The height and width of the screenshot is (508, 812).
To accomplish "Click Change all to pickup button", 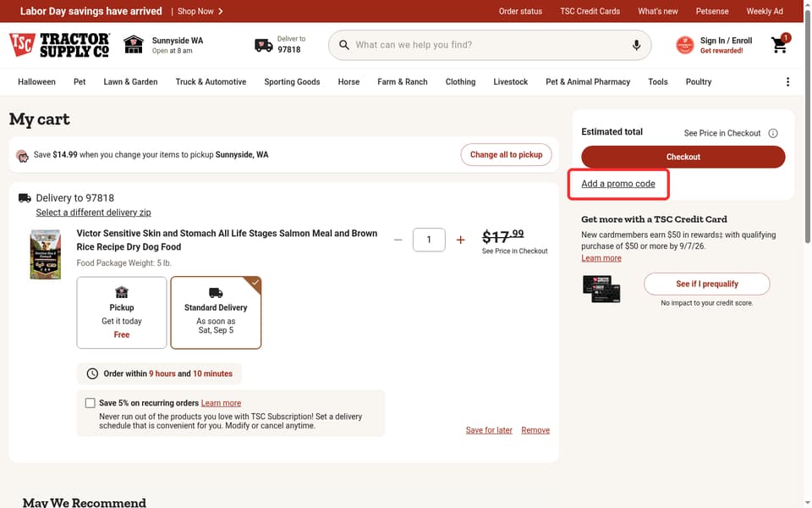I will click(506, 154).
